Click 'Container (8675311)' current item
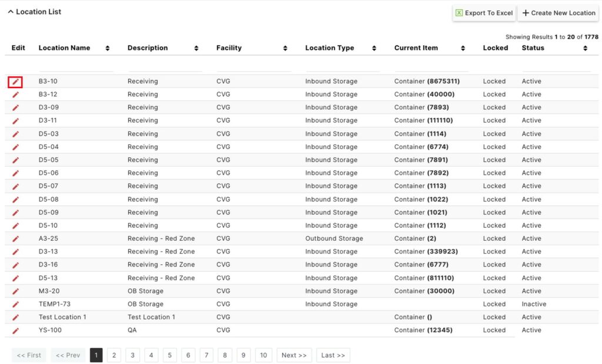The height and width of the screenshot is (364, 602). (x=427, y=82)
